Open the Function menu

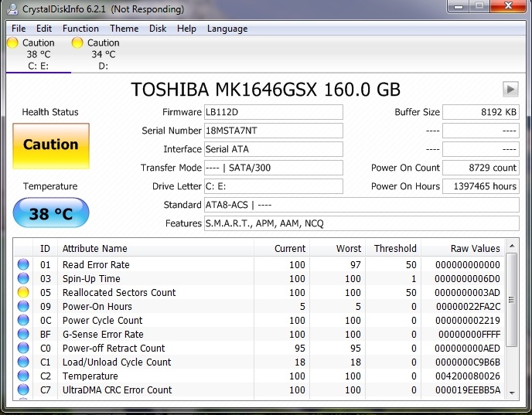pyautogui.click(x=80, y=29)
